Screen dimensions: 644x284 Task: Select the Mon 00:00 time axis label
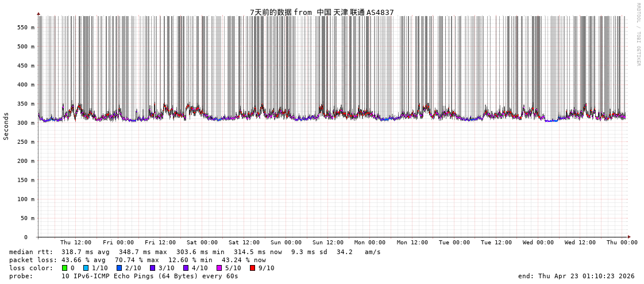point(370,243)
